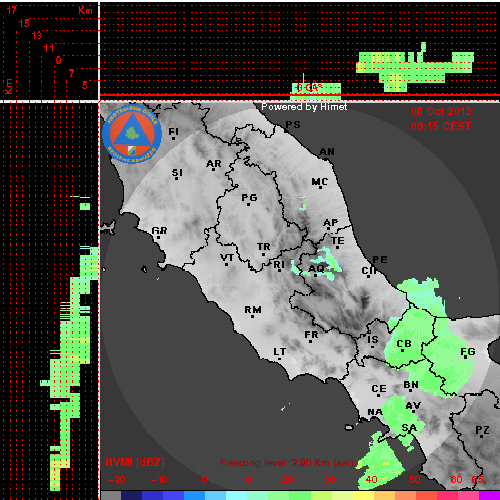Click the LT city label
Screen dimensions: 500x500
point(280,352)
